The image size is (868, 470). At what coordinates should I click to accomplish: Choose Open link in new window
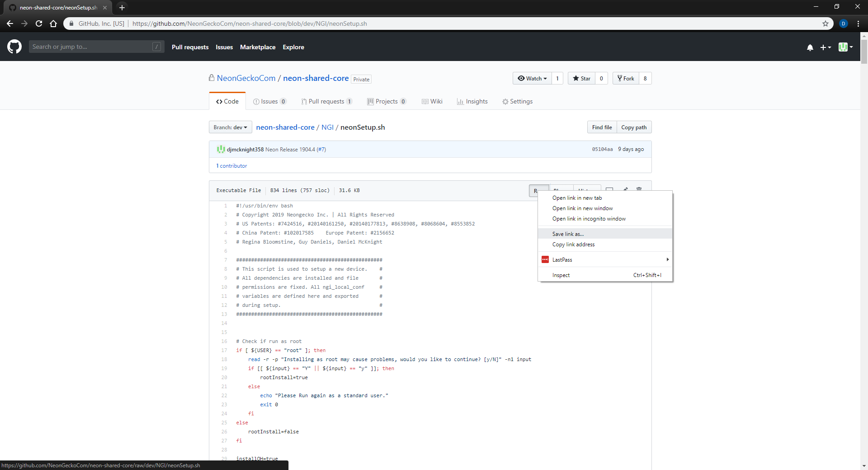tap(605, 208)
